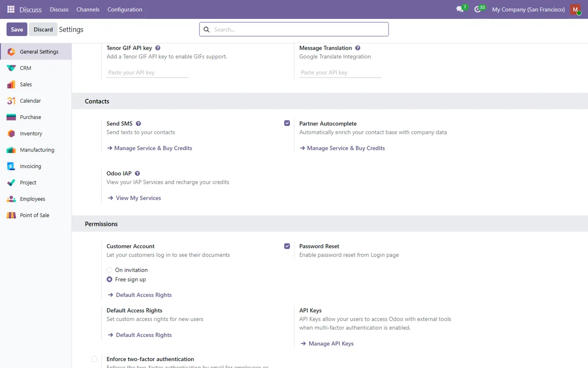Click the Sales app icon in sidebar
Screen dimensions: 588x368
[x=11, y=85]
